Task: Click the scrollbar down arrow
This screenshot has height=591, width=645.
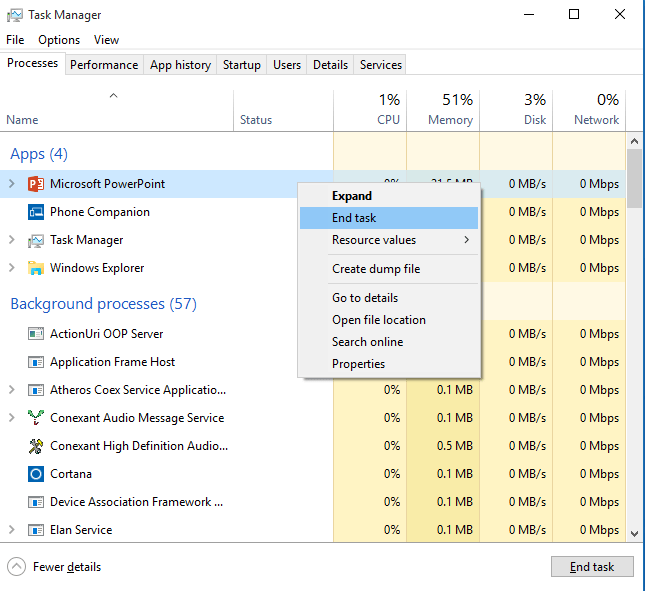Action: [634, 534]
